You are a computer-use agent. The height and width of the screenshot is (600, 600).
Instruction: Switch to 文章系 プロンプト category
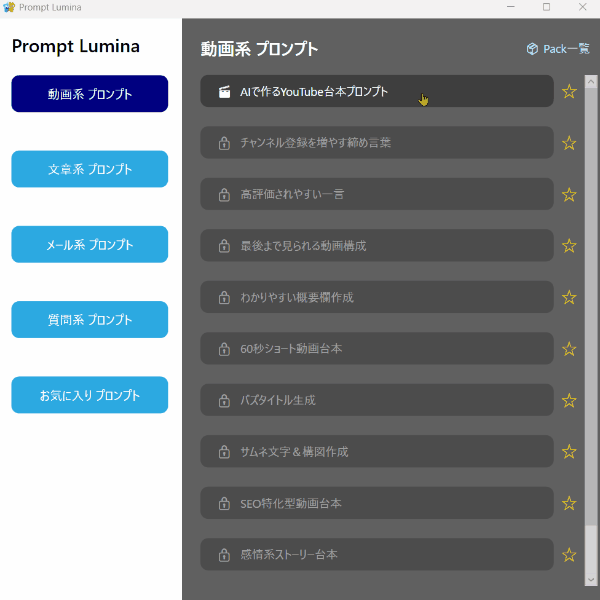click(x=90, y=169)
